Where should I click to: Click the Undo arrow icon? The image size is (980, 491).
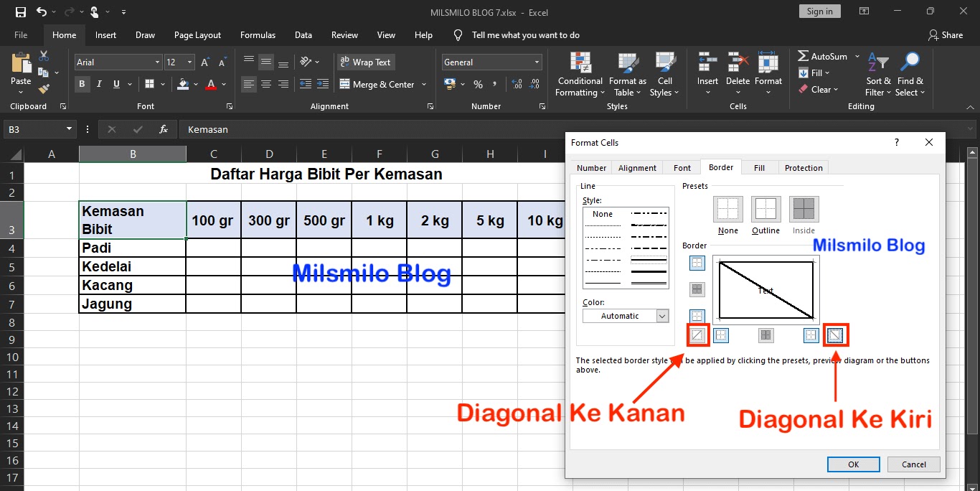pyautogui.click(x=42, y=11)
